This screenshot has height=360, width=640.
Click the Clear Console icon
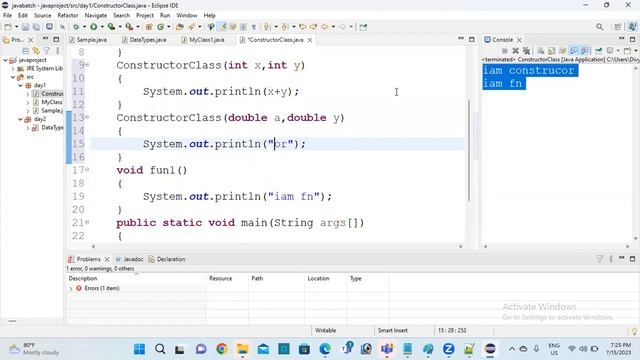(x=541, y=51)
